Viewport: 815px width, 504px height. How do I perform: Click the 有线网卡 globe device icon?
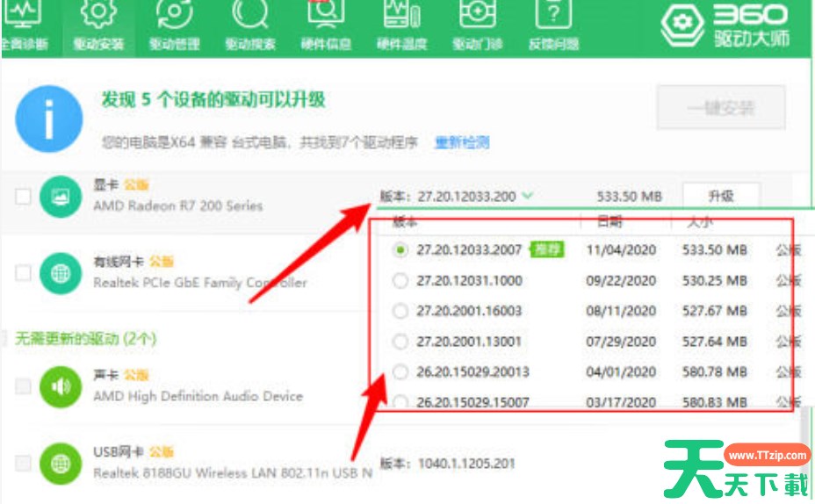coord(61,273)
